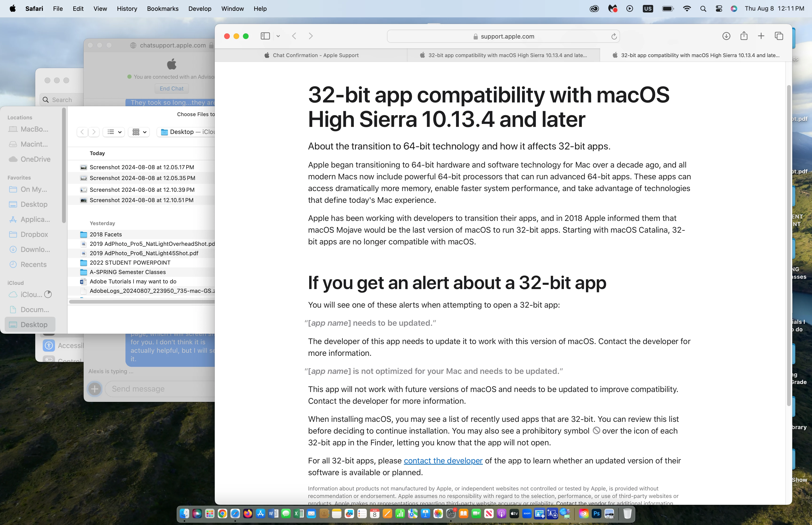Follow the contact the developer link
The image size is (812, 525).
coord(443,461)
